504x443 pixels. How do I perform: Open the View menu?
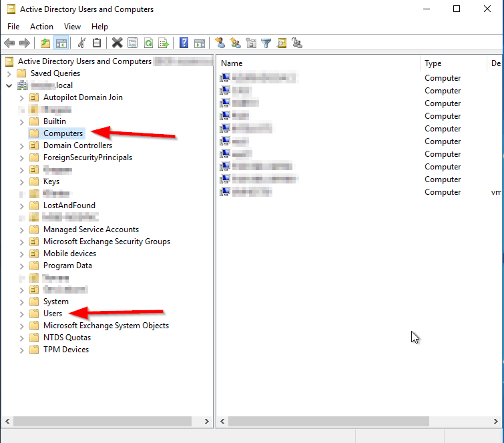72,27
